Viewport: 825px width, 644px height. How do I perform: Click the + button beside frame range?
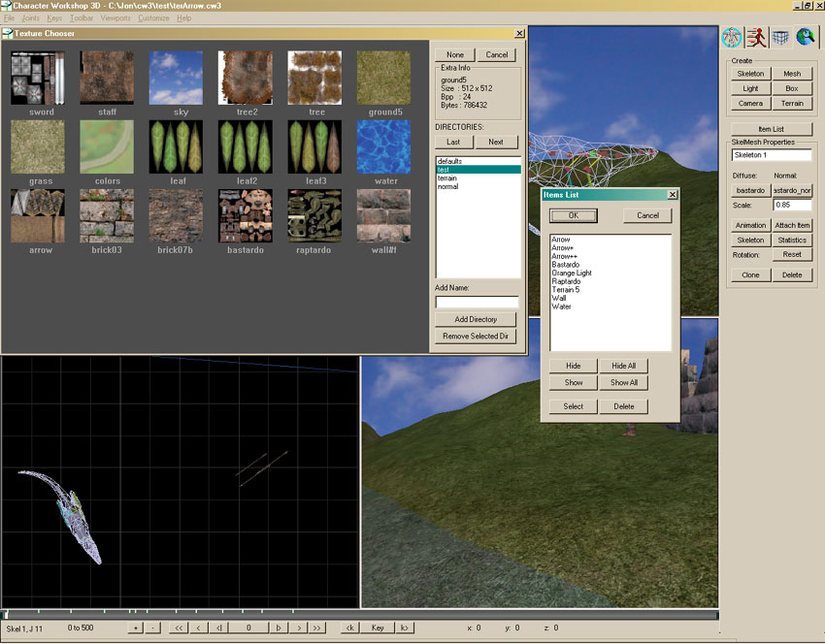(135, 628)
